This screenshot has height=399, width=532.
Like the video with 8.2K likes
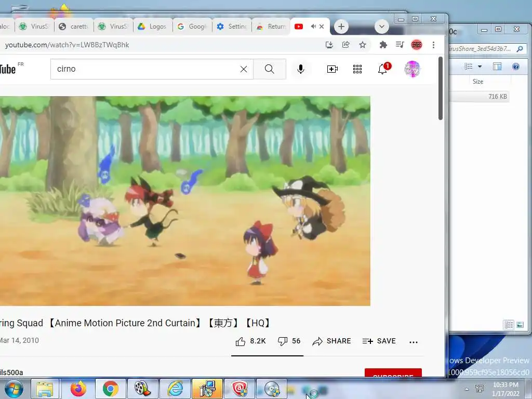tap(250, 341)
